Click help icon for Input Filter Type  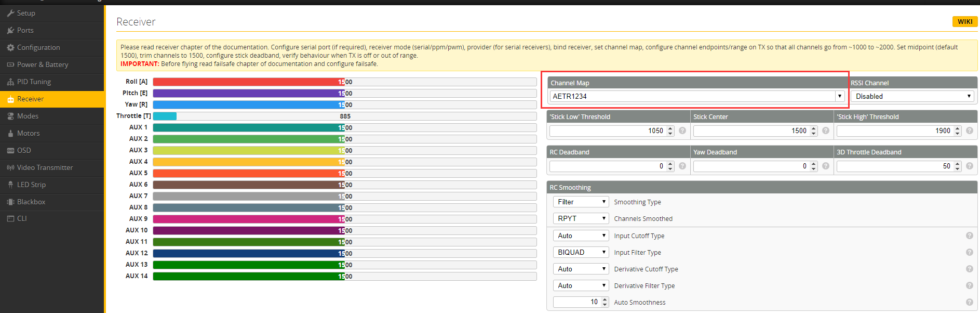coord(969,252)
